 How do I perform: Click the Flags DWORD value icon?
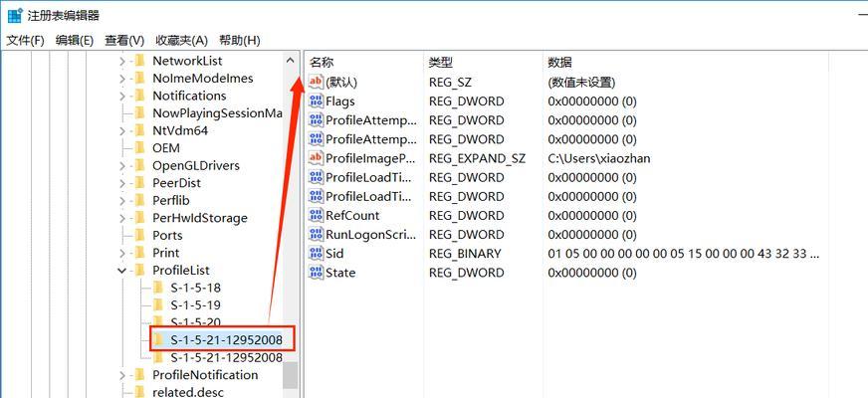click(316, 101)
